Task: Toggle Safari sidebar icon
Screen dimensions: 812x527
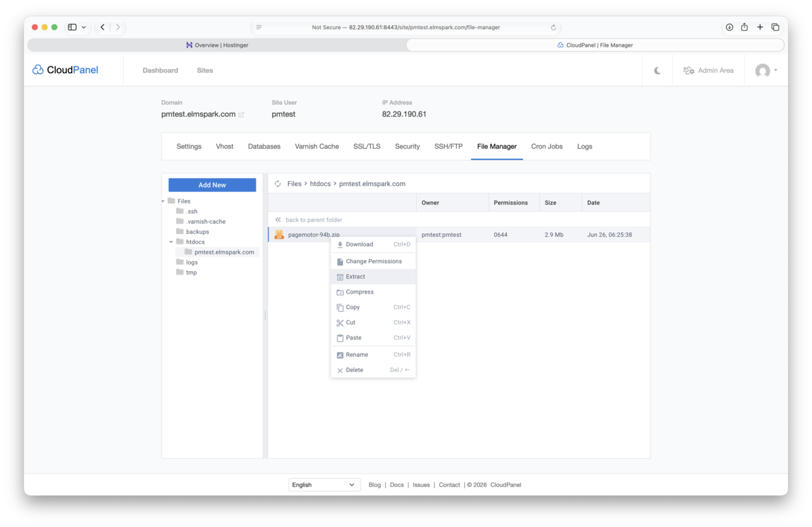Action: point(72,27)
